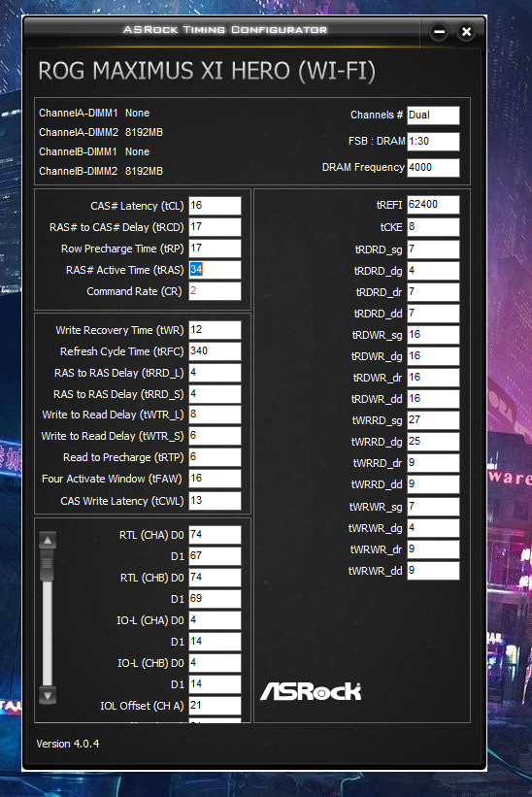Select the DRAM Frequency field
The width and height of the screenshot is (532, 797).
pos(433,168)
